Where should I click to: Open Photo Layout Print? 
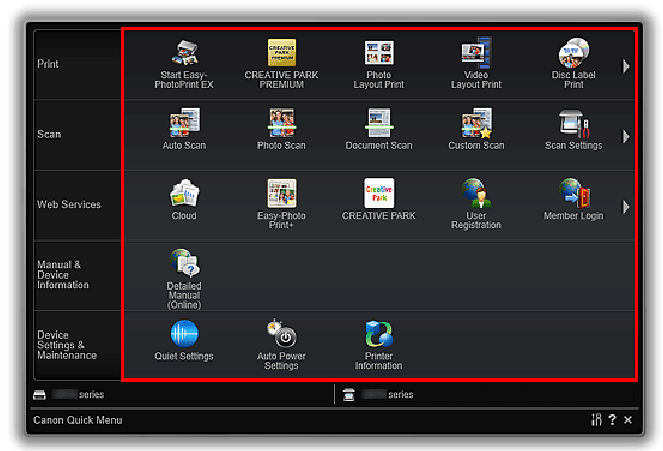point(379,64)
